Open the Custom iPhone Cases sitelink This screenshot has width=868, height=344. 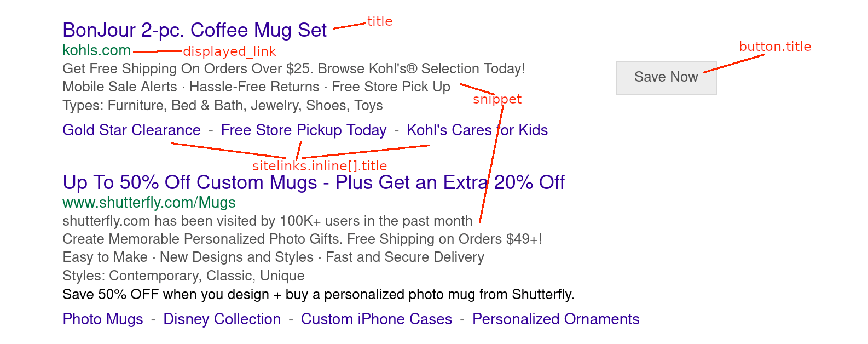click(x=375, y=319)
